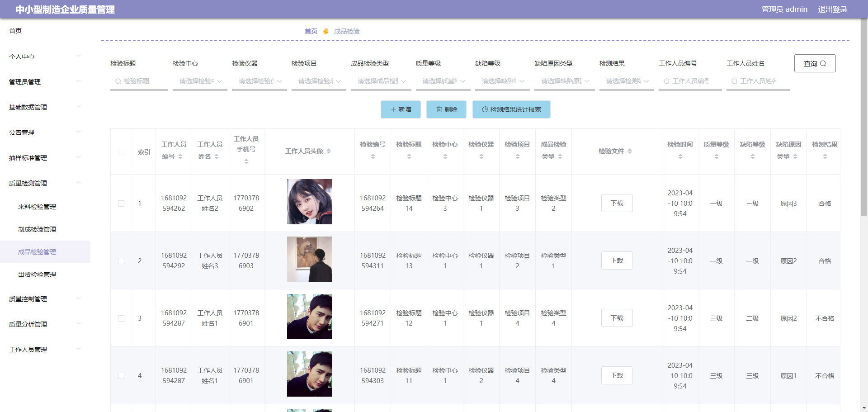The width and height of the screenshot is (868, 412).
Task: Click the sort arrows on 工作人员姓名 column
Action: pyautogui.click(x=217, y=156)
